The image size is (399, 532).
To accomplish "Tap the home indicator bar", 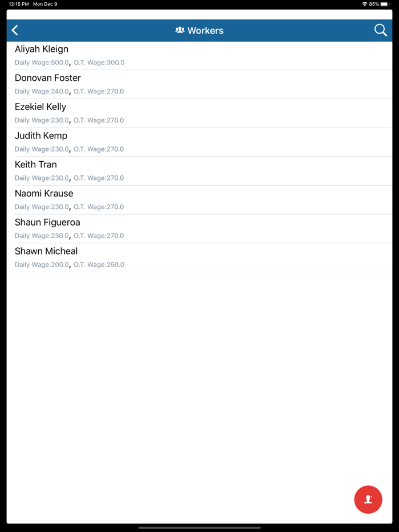I will (x=199, y=528).
